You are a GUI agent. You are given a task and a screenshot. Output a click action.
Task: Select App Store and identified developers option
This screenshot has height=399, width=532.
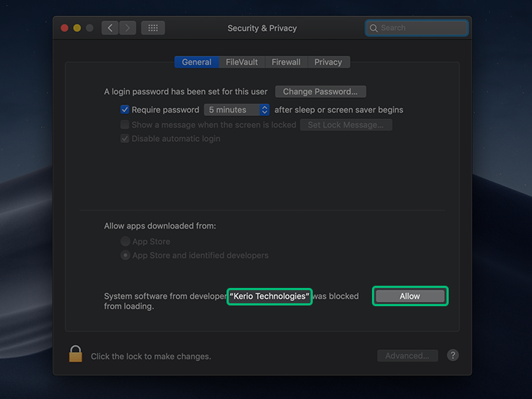125,255
